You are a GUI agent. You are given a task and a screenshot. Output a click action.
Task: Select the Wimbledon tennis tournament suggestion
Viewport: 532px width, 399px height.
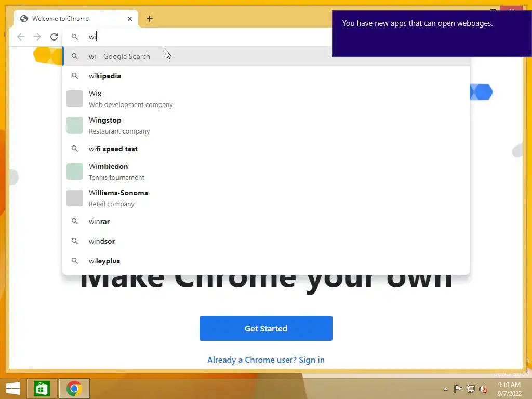[x=267, y=171]
